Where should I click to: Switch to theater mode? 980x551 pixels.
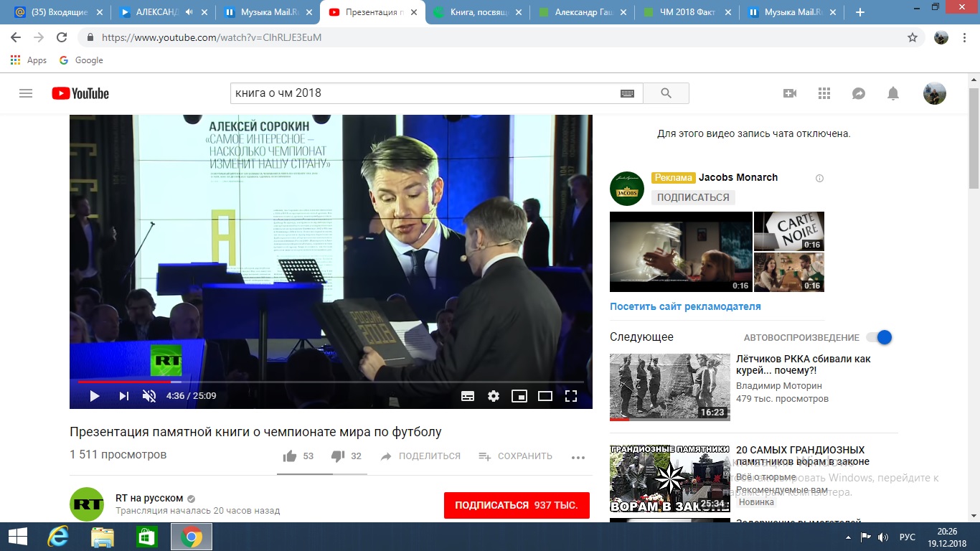pyautogui.click(x=545, y=396)
